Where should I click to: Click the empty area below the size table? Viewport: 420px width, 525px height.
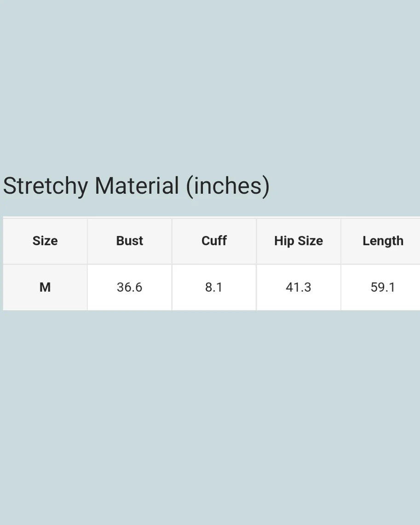point(210,414)
